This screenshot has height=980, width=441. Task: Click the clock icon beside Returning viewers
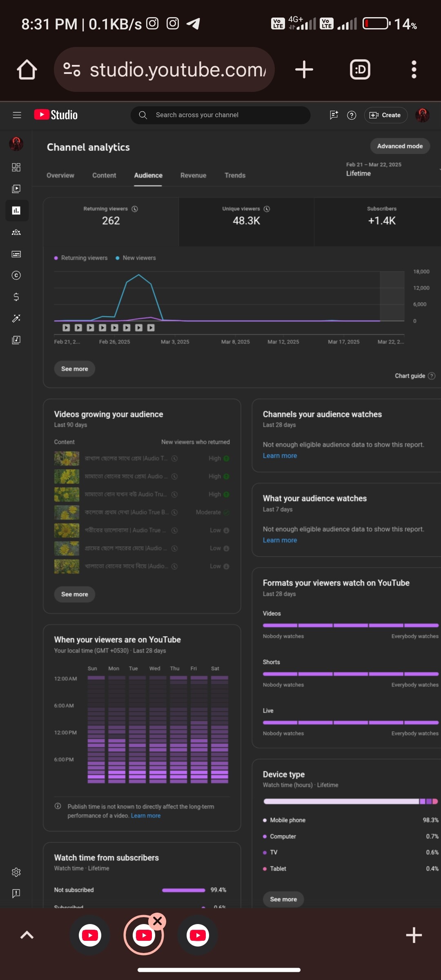click(135, 209)
